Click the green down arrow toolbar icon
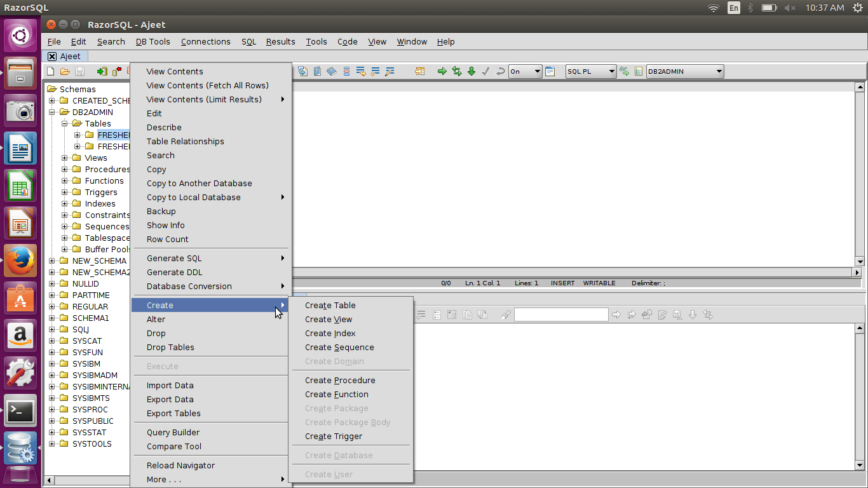 pyautogui.click(x=471, y=72)
